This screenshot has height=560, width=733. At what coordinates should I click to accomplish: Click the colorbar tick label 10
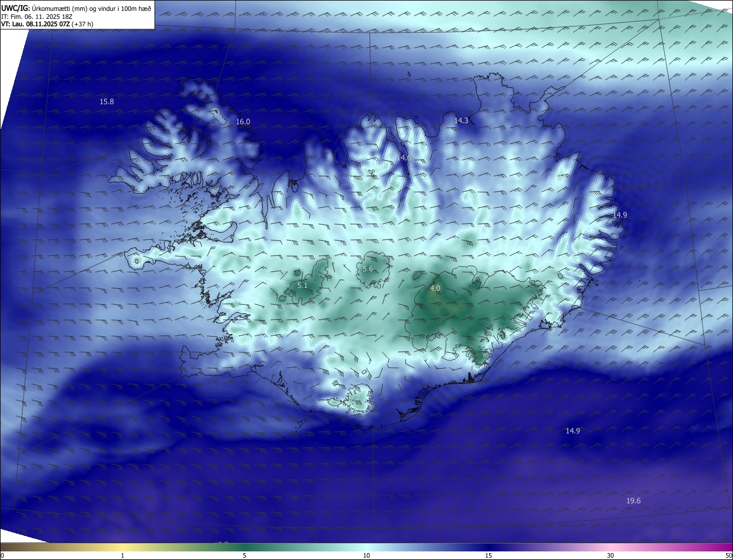pos(366,555)
